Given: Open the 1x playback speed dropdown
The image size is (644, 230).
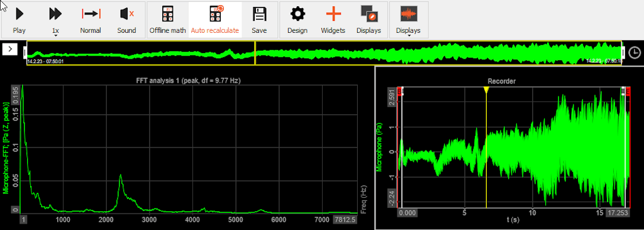Looking at the screenshot, I should coord(55,20).
